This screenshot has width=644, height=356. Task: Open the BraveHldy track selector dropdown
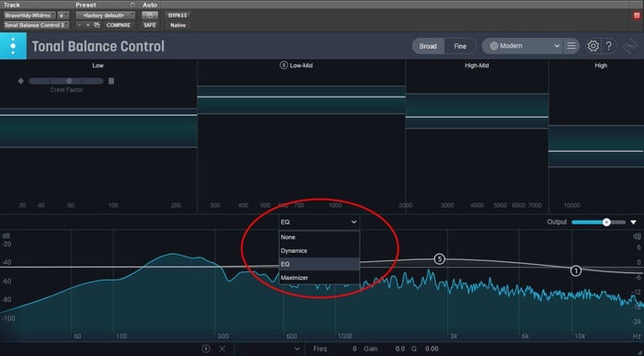click(30, 16)
